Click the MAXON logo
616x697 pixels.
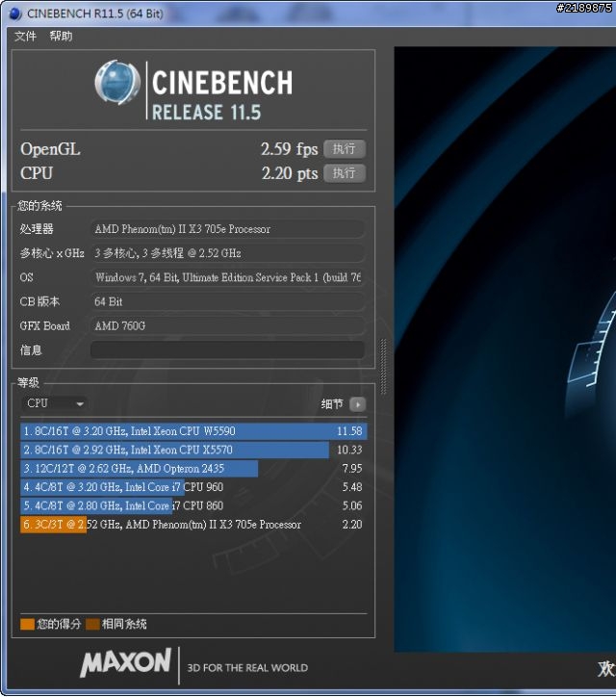pos(125,662)
